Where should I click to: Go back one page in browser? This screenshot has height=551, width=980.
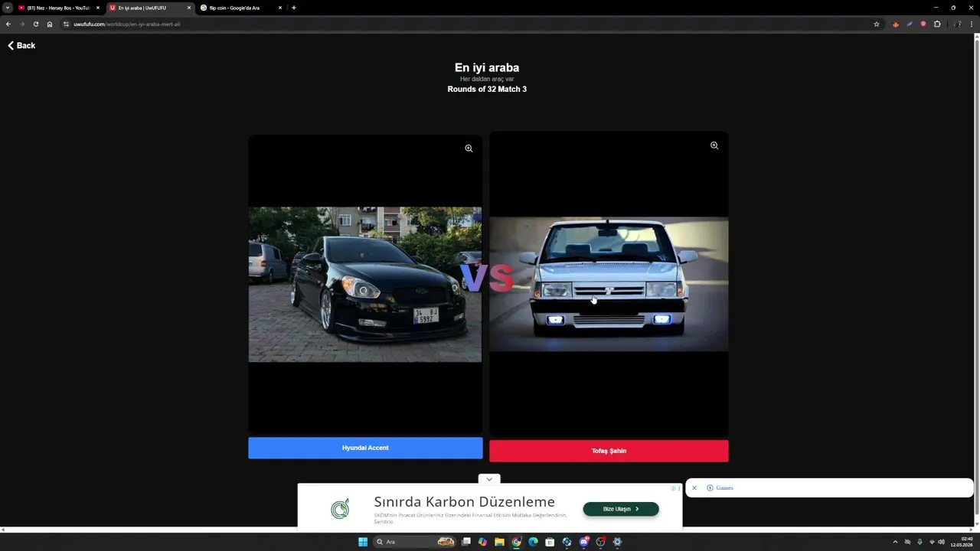(x=8, y=24)
